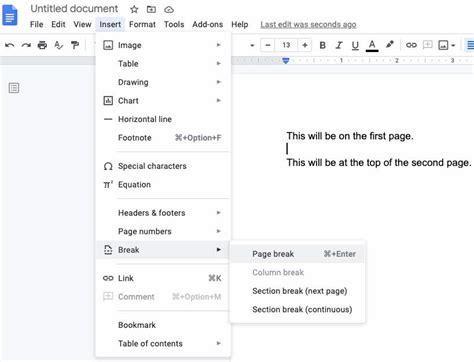Click the highlight color pen icon

point(389,45)
